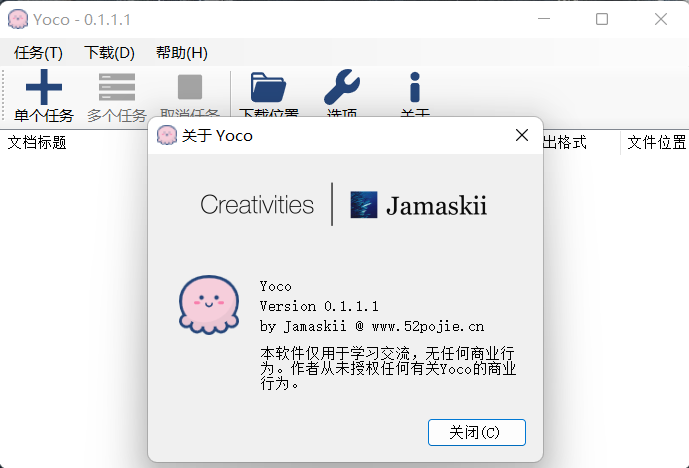The image size is (689, 468).
Task: Click the 单个任务 plus icon
Action: coord(43,88)
